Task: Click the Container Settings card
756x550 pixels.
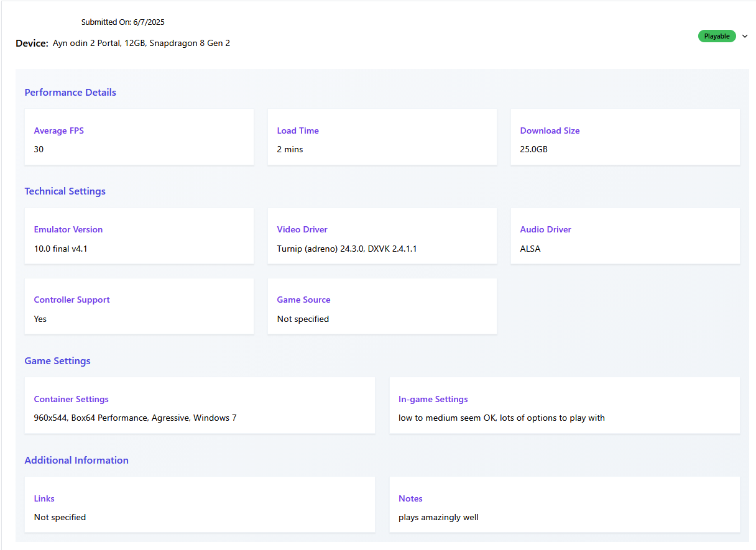Action: coord(200,405)
